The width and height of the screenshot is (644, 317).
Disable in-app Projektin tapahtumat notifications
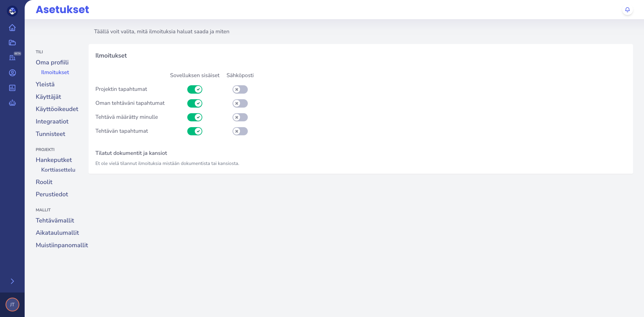(195, 89)
